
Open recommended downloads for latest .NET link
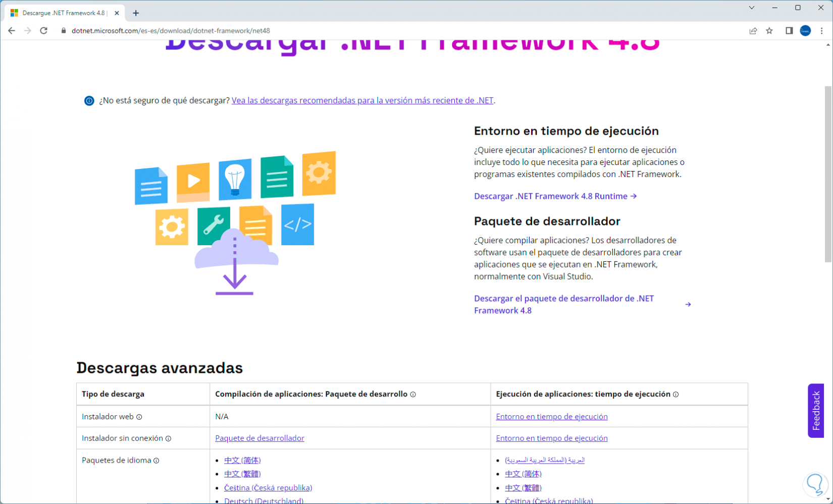[362, 100]
